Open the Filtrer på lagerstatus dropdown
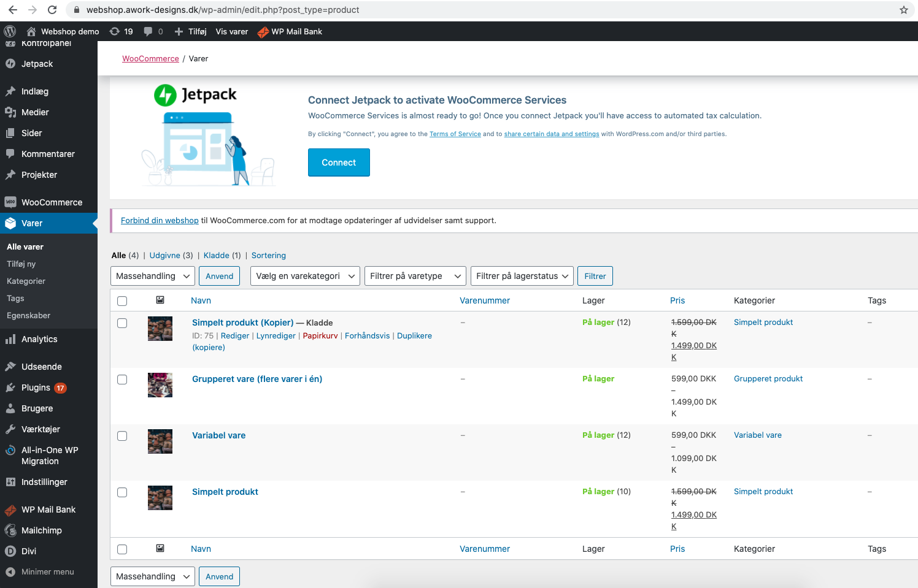Viewport: 918px width, 588px height. coord(522,276)
